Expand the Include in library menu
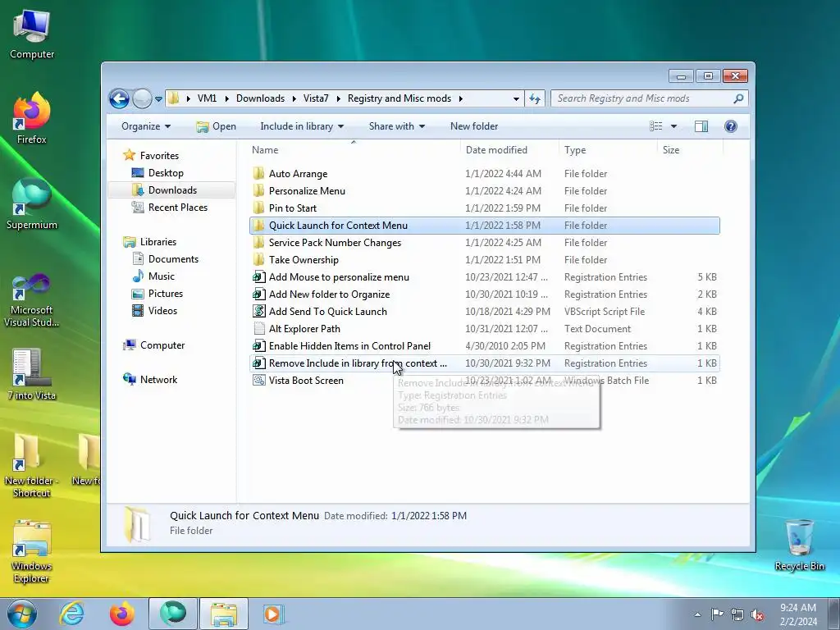Screen dimensions: 840x630 302,126
